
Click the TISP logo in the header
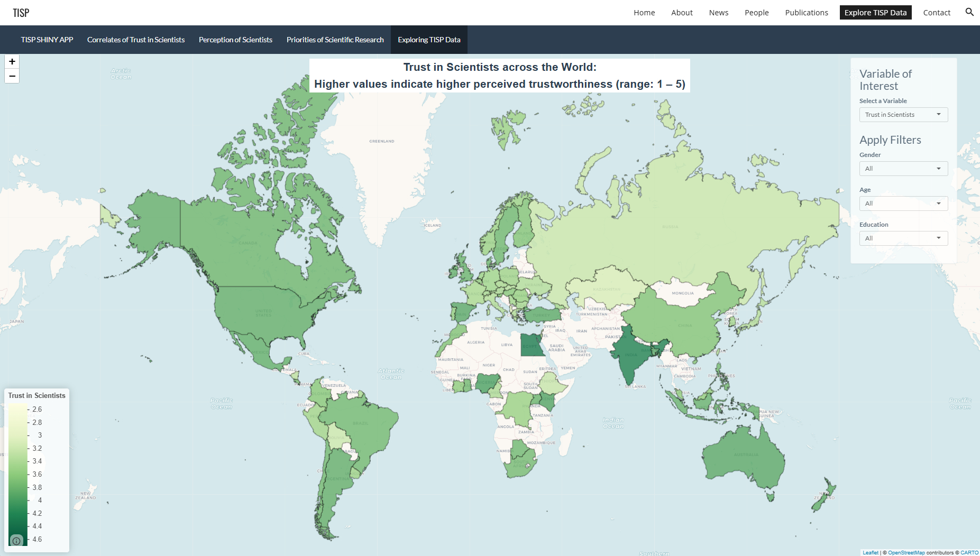tap(21, 13)
